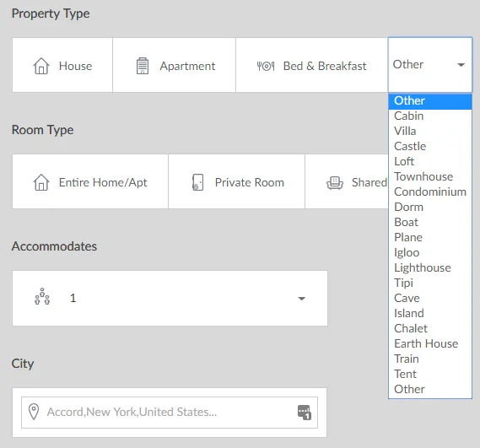Image resolution: width=480 pixels, height=448 pixels.
Task: Click the House icon in Property Type
Action: point(41,66)
